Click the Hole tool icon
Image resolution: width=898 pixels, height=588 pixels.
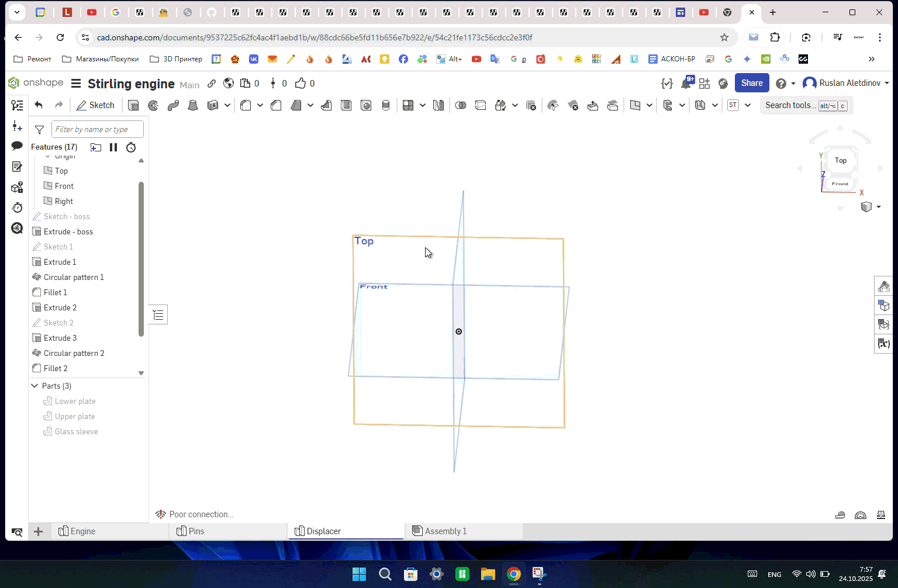pyautogui.click(x=366, y=105)
